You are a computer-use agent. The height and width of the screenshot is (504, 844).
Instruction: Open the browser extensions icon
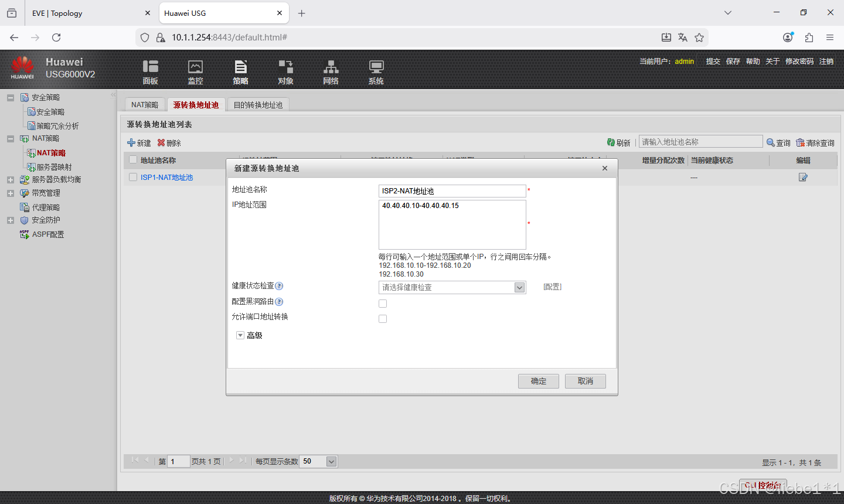[809, 38]
